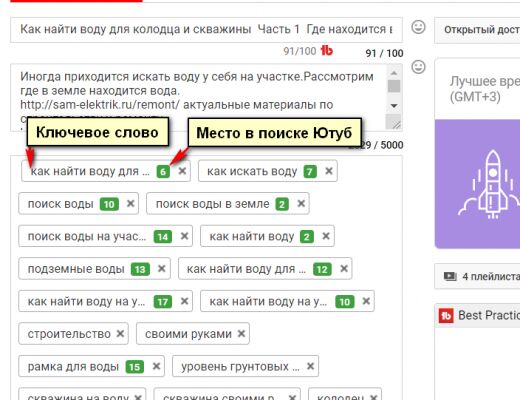Click the TubeBuddy icon beside Best Practices
This screenshot has width=520, height=400.
[446, 315]
